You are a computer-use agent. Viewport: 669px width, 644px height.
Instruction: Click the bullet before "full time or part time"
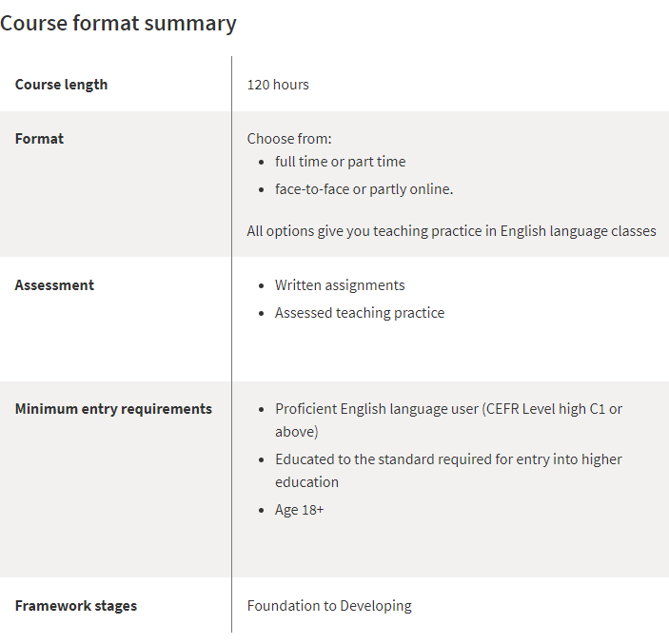[263, 163]
